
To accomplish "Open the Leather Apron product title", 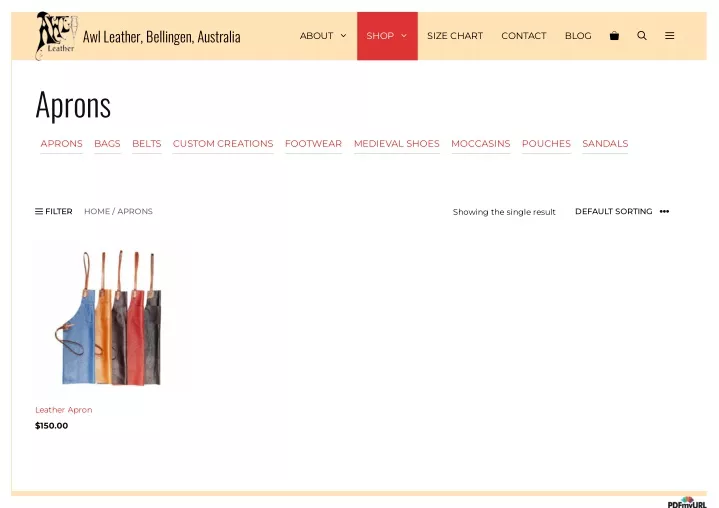I will pos(64,410).
